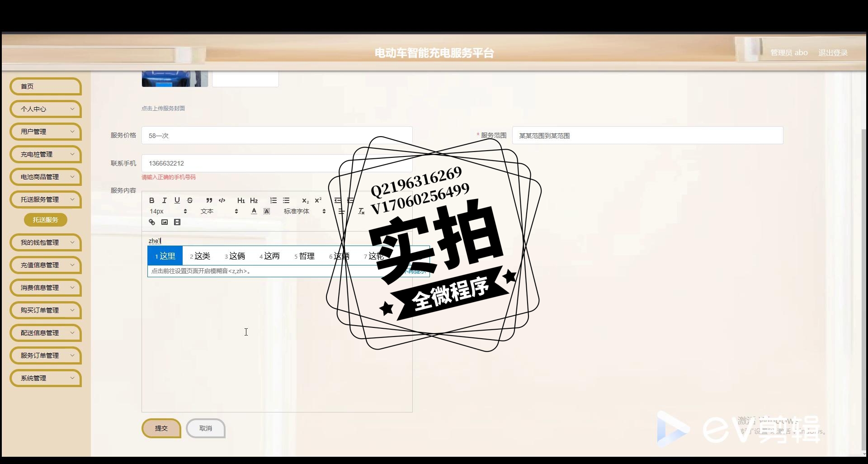Create a bulleted list

286,200
